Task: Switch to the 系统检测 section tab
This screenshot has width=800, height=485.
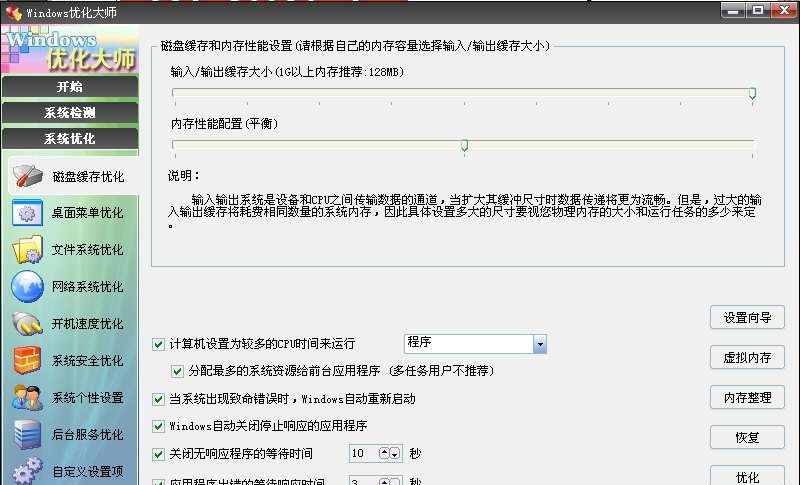Action: (x=70, y=112)
